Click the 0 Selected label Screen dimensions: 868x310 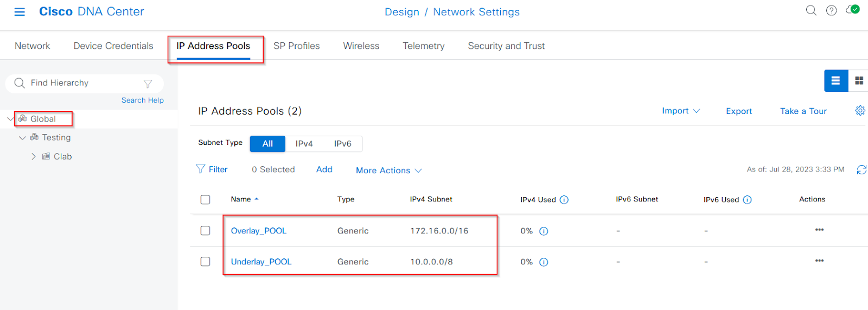pos(273,169)
